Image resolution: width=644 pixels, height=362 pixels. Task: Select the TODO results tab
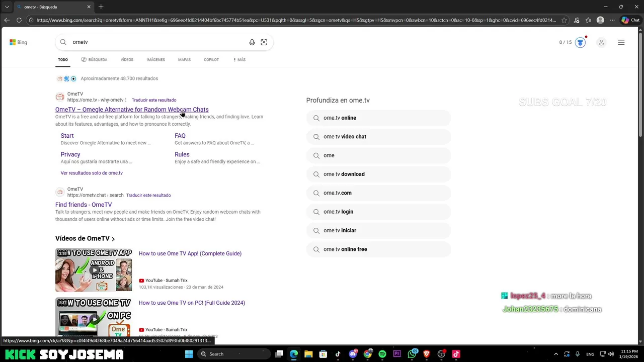(x=63, y=60)
